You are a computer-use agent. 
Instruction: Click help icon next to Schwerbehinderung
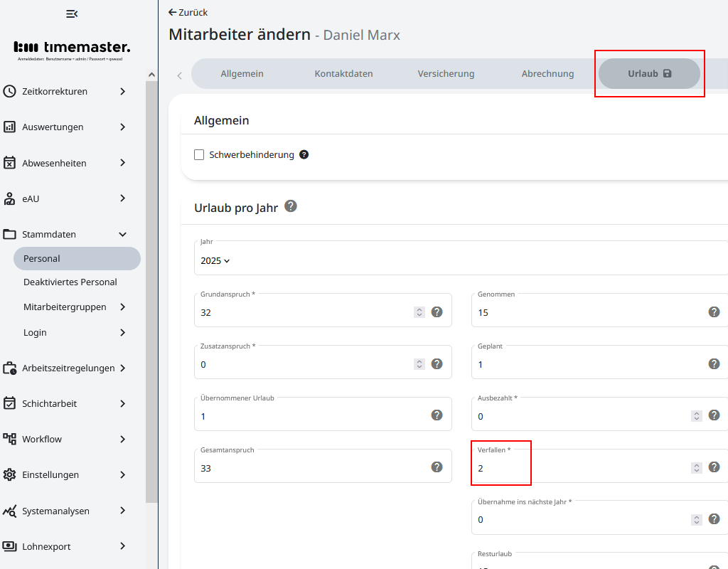coord(304,154)
